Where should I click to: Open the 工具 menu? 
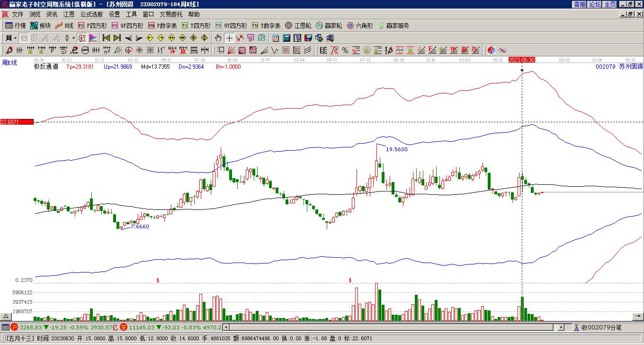pos(131,15)
